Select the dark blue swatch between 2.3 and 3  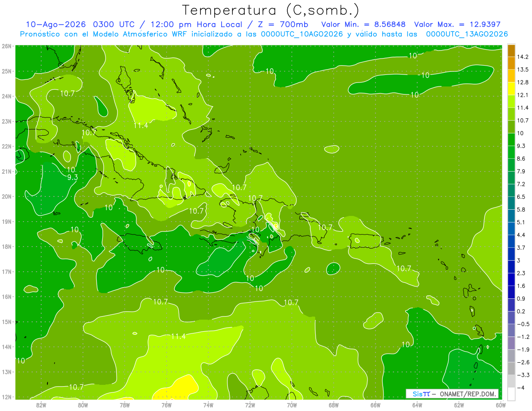(x=511, y=267)
